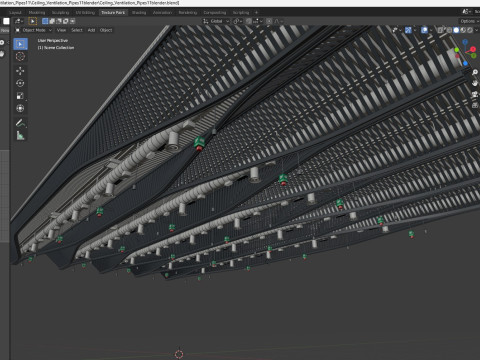Set selection mode to New
Viewport: 480px width, 360px height.
pos(45,21)
